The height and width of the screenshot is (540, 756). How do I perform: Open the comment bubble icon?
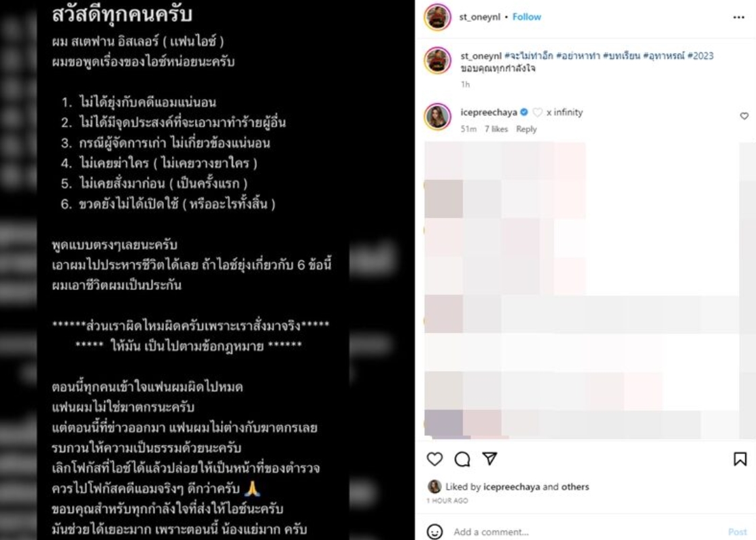(462, 459)
